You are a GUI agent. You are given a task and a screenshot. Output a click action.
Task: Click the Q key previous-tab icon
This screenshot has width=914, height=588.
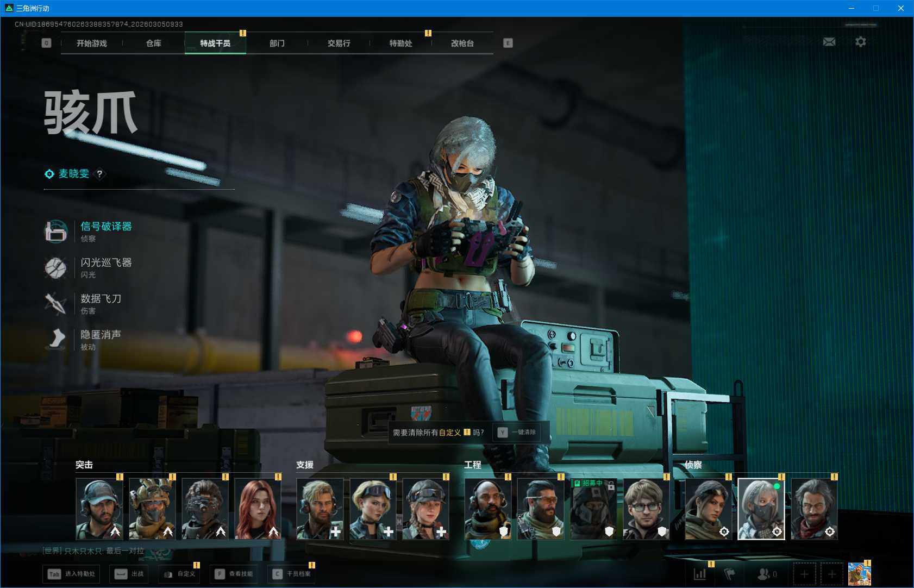(46, 43)
